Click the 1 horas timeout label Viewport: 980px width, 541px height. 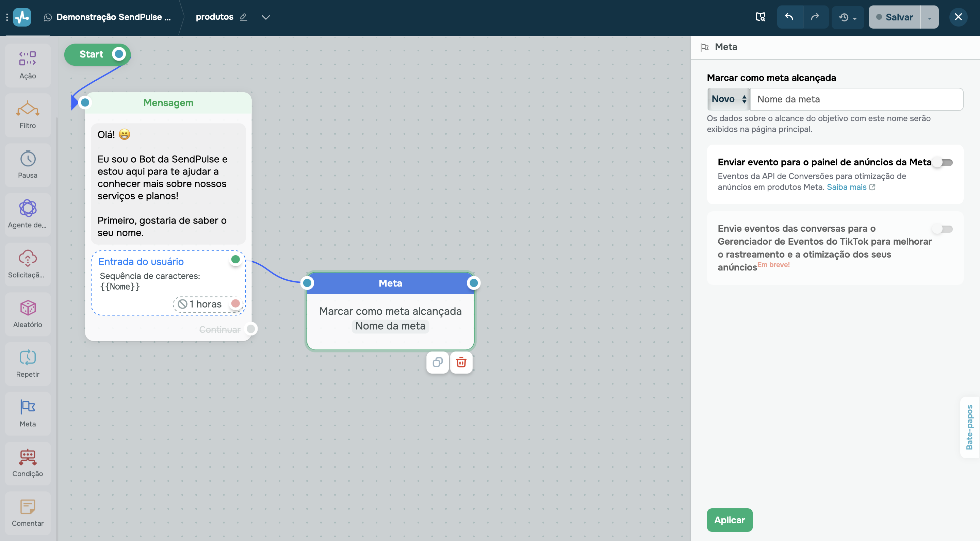pyautogui.click(x=206, y=304)
